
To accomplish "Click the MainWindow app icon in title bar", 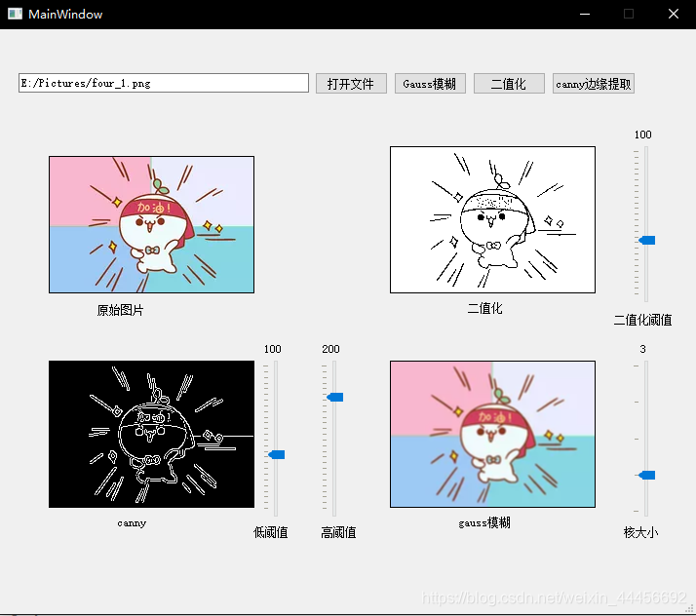I will tap(15, 14).
